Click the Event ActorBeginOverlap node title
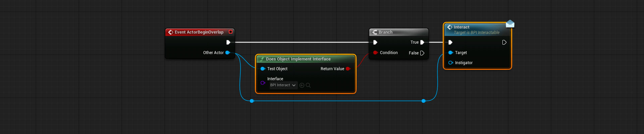644x134 pixels. 199,32
